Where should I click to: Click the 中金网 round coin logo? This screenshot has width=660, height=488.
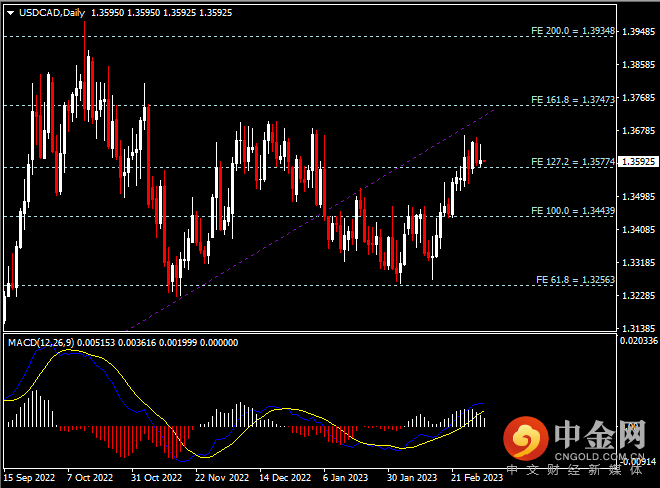[x=525, y=438]
